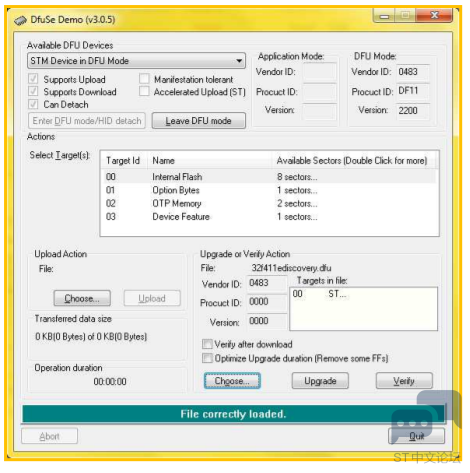
Task: Enable the Manifestation tolerant checkbox
Action: pos(144,79)
